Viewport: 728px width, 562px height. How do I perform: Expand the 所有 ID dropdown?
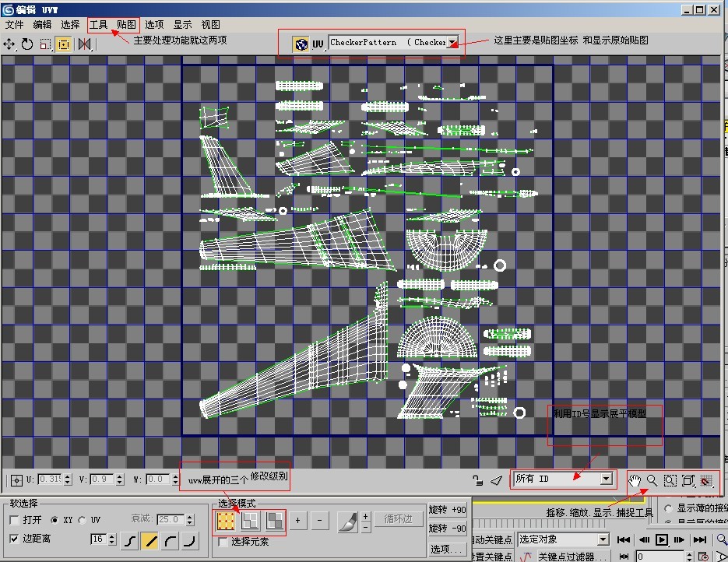tap(606, 479)
